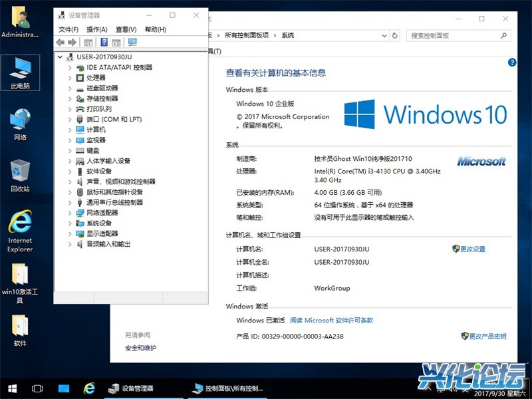
Task: Click the 系统 breadcrumb item
Action: click(287, 35)
